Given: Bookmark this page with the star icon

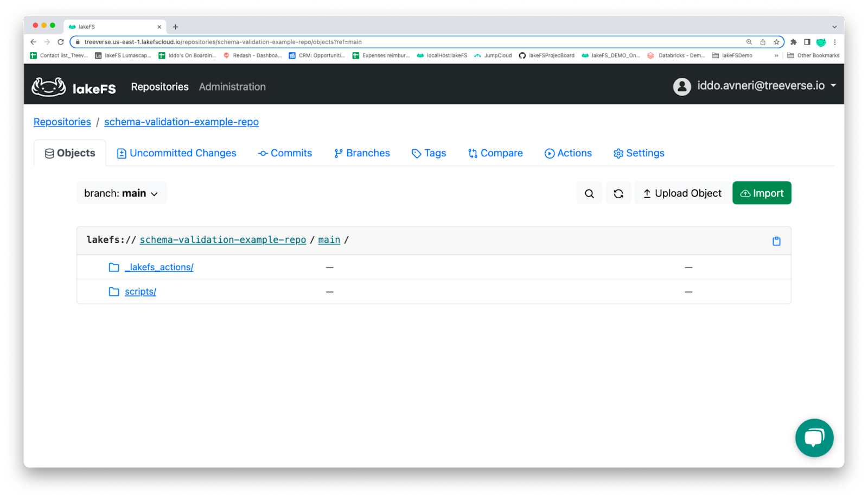Looking at the screenshot, I should point(776,42).
